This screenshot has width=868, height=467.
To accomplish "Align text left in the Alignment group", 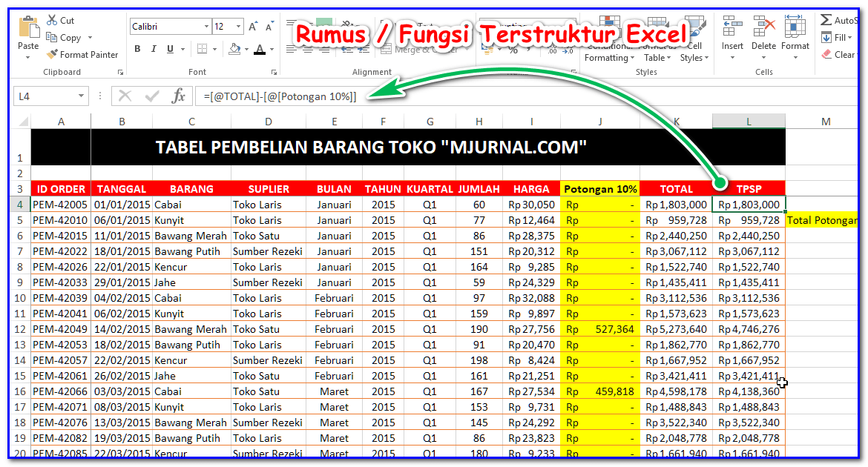I will pos(291,49).
